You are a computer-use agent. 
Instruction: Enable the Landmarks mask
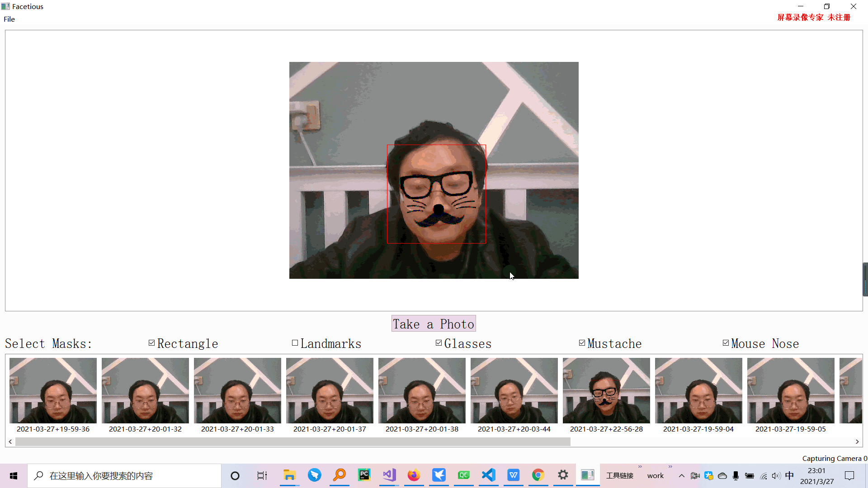point(295,343)
